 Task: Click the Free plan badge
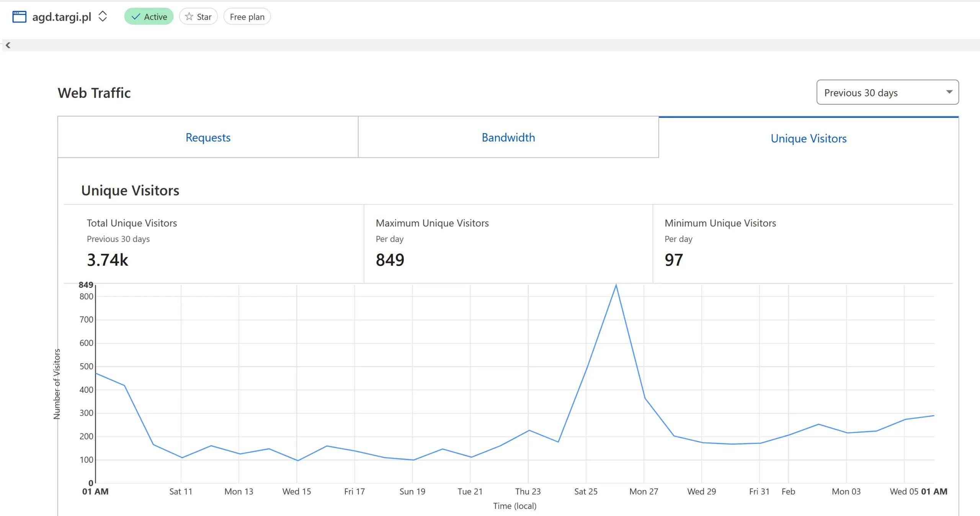point(247,17)
